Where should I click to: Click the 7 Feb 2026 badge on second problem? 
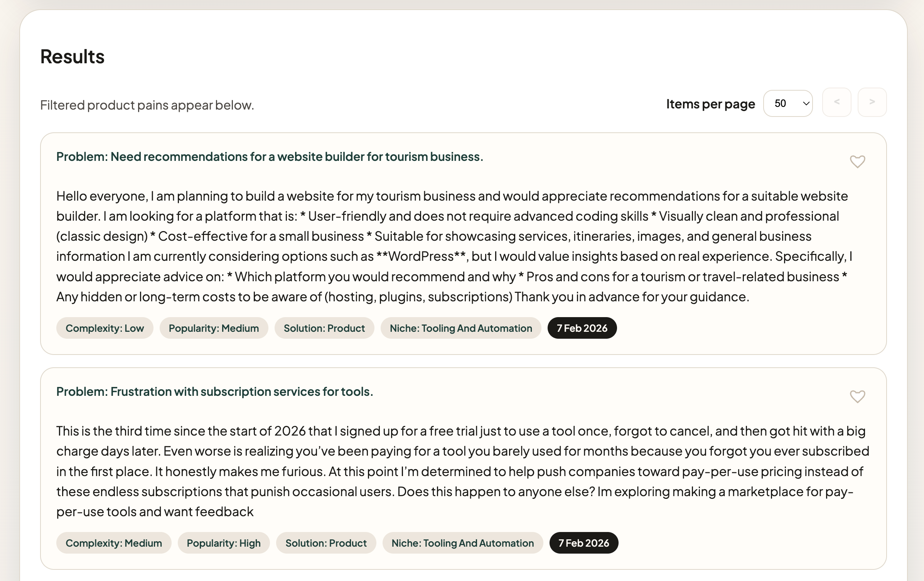pos(584,543)
